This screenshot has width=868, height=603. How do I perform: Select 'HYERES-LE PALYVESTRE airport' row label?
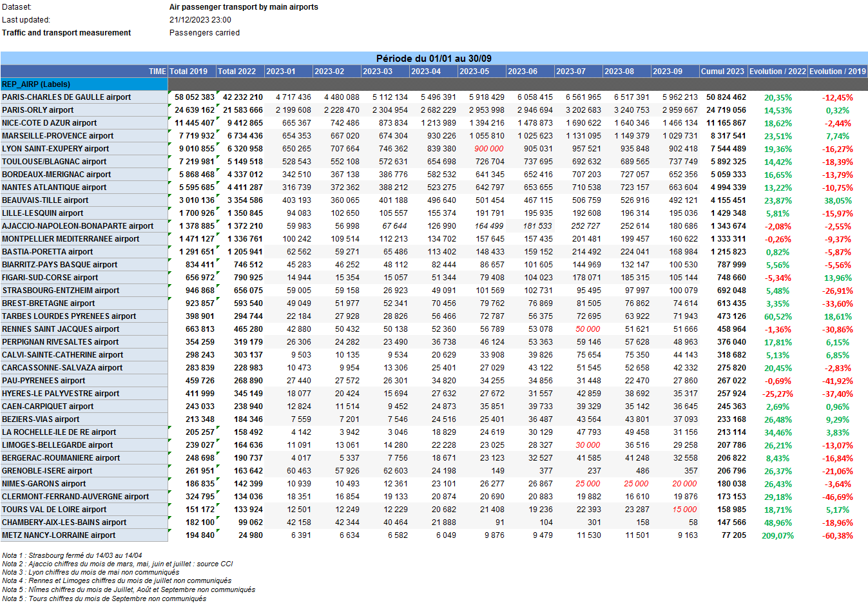click(84, 394)
